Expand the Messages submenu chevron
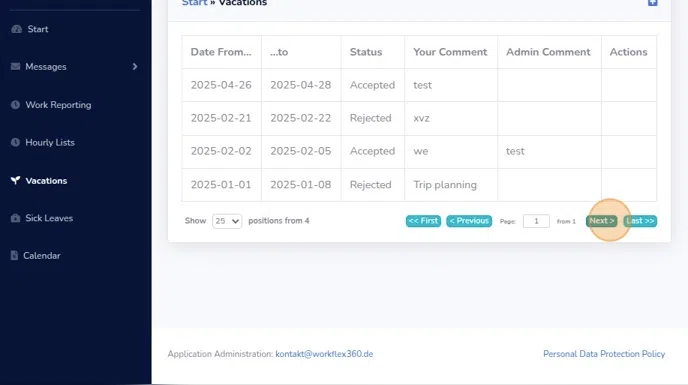The height and width of the screenshot is (385, 688). [135, 67]
